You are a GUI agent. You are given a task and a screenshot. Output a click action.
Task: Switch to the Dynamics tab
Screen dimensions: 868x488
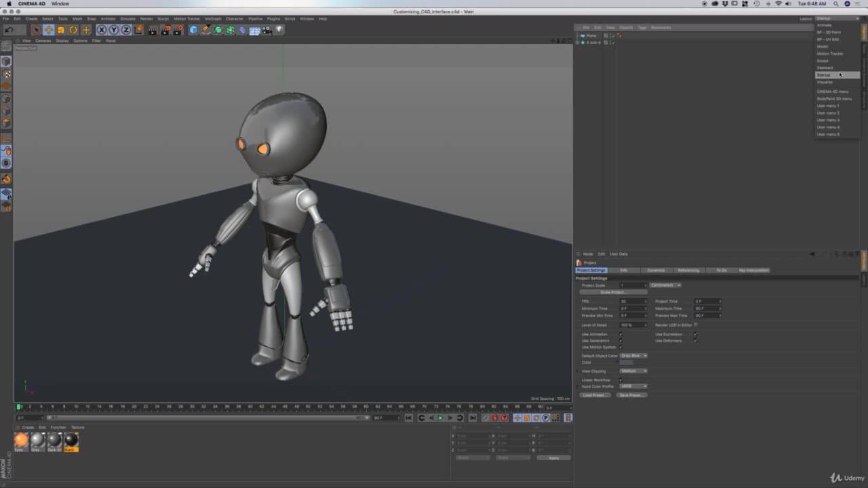(656, 270)
